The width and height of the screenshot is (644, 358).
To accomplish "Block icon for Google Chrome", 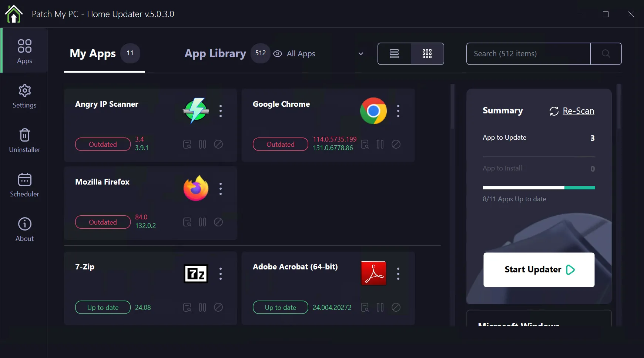I will 396,144.
